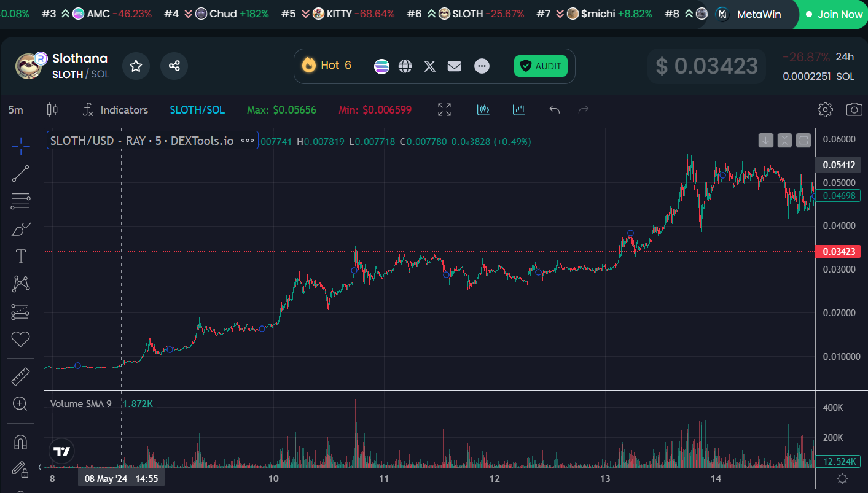The height and width of the screenshot is (493, 868).
Task: Switch the chart to fullscreen mode
Action: (x=444, y=110)
